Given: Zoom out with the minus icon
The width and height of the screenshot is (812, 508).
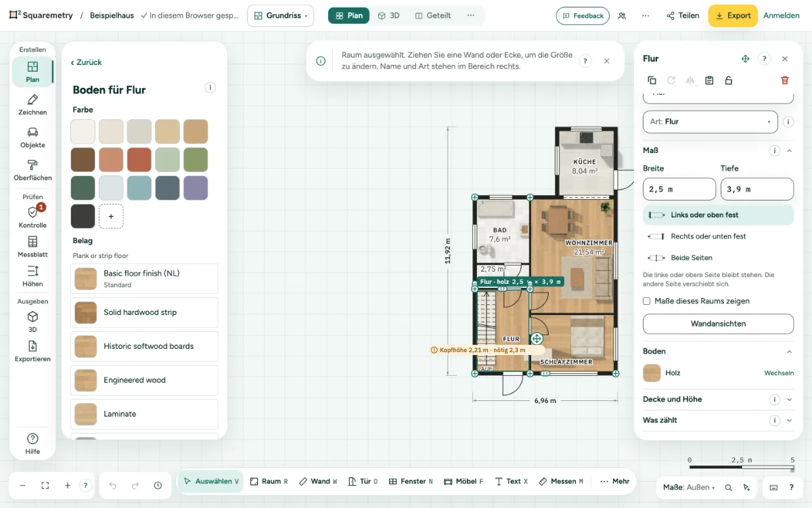Looking at the screenshot, I should [x=22, y=486].
